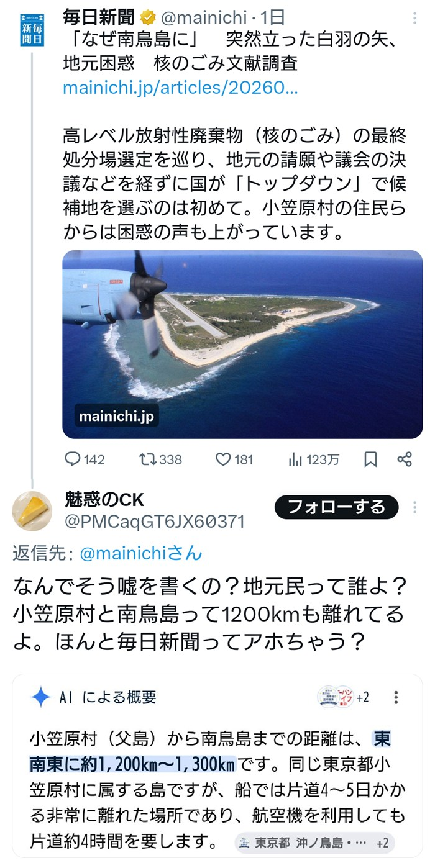Viewport: 435px width, 868px height.
Task: Open 魅惑のCK cheesecake profile avatar
Action: click(x=32, y=510)
